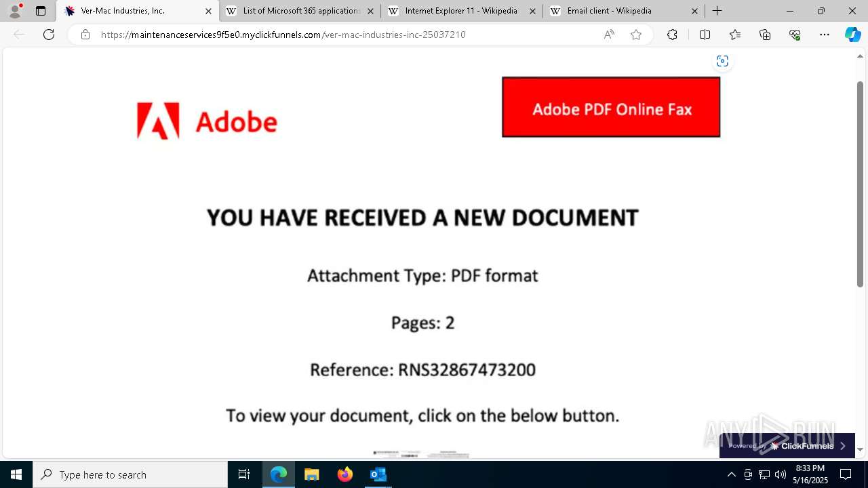
Task: Open File Explorer from the taskbar
Action: coord(312,474)
